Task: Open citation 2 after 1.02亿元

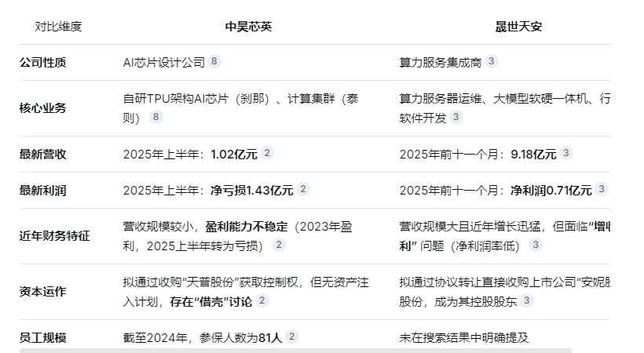Action: 267,154
